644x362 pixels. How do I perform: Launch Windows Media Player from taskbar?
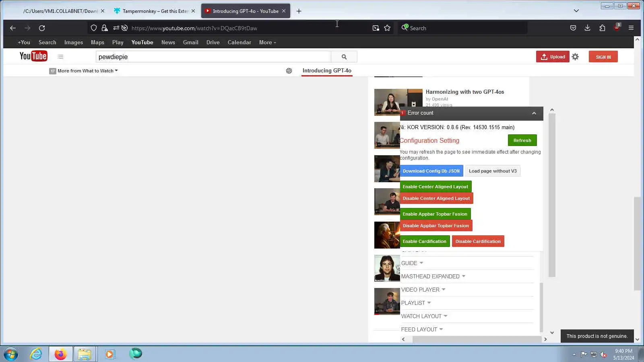[109, 354]
